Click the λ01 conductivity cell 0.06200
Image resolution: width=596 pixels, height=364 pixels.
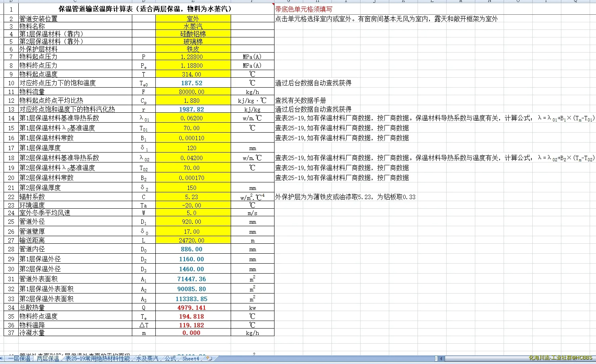pos(193,118)
